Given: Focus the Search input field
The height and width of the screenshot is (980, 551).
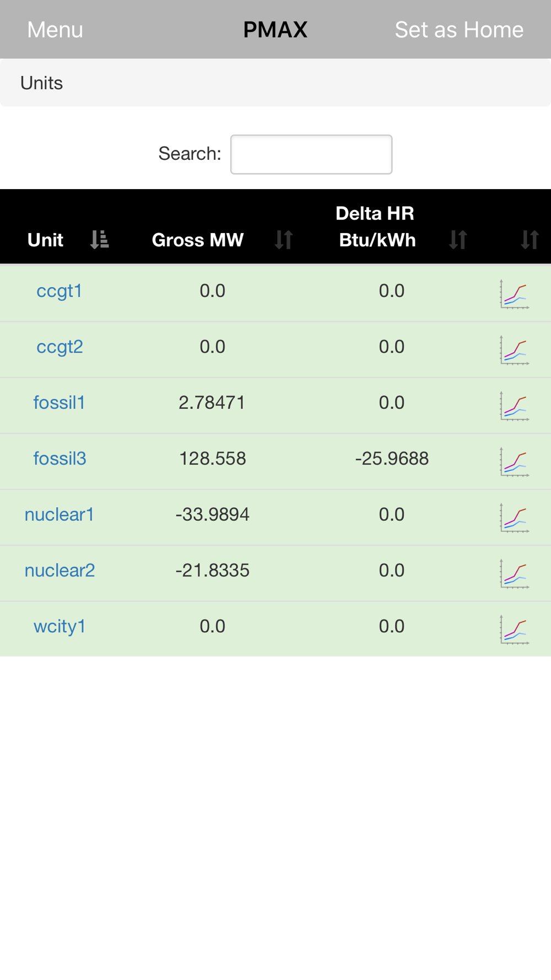Looking at the screenshot, I should (x=311, y=154).
